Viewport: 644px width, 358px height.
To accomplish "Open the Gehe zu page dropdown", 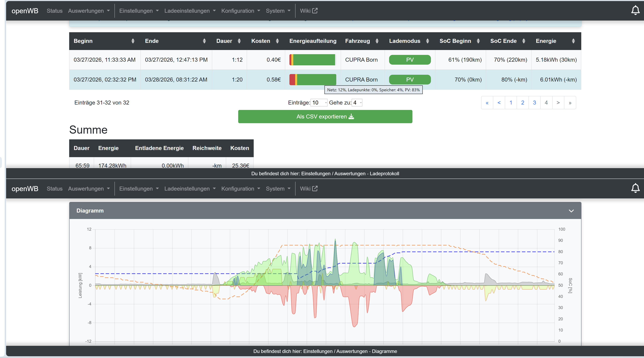I will pos(357,102).
